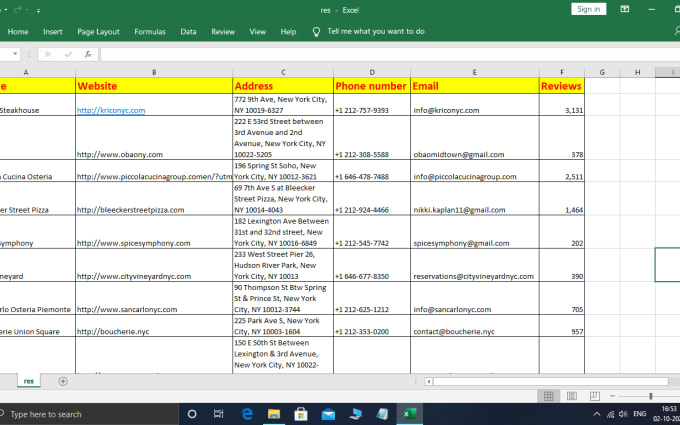
Task: Select the Phone number header cell
Action: point(372,86)
